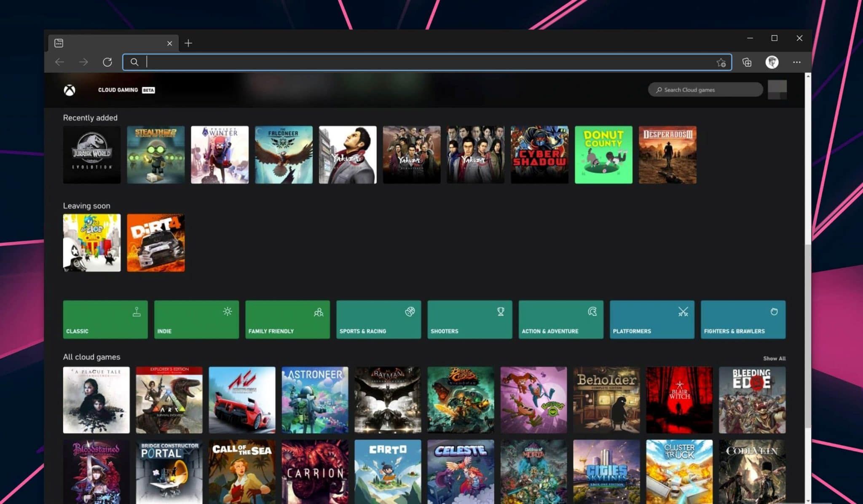Viewport: 863px width, 504px height.
Task: Open the Classic genre category tile
Action: click(x=105, y=319)
